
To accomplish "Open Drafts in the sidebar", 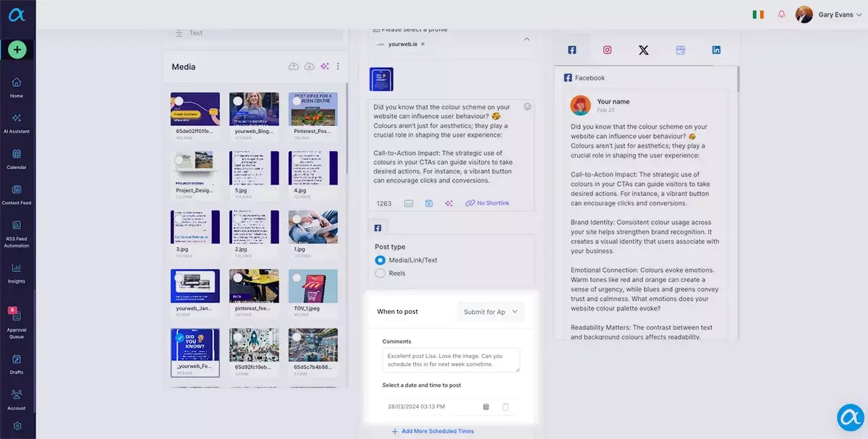I will click(17, 364).
